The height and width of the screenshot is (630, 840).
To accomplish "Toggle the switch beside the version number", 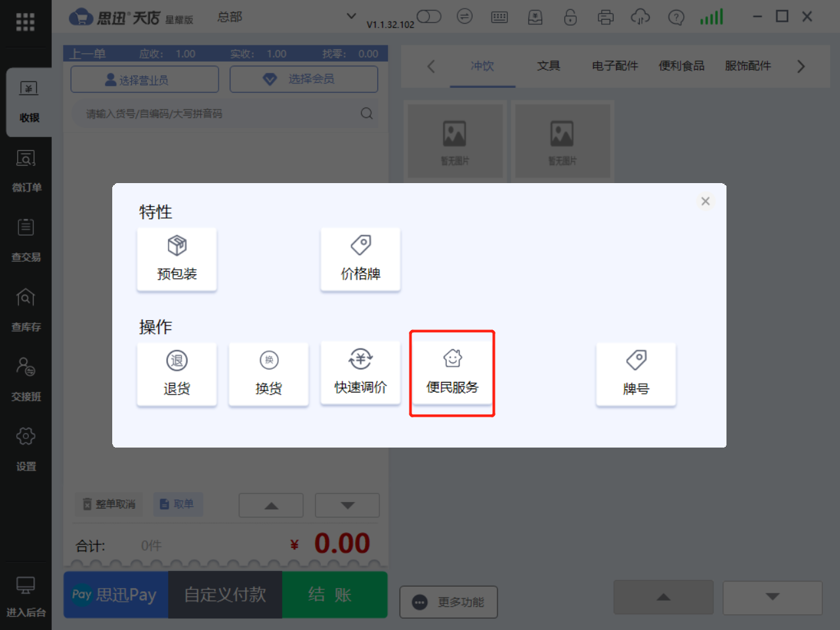I will tap(429, 14).
